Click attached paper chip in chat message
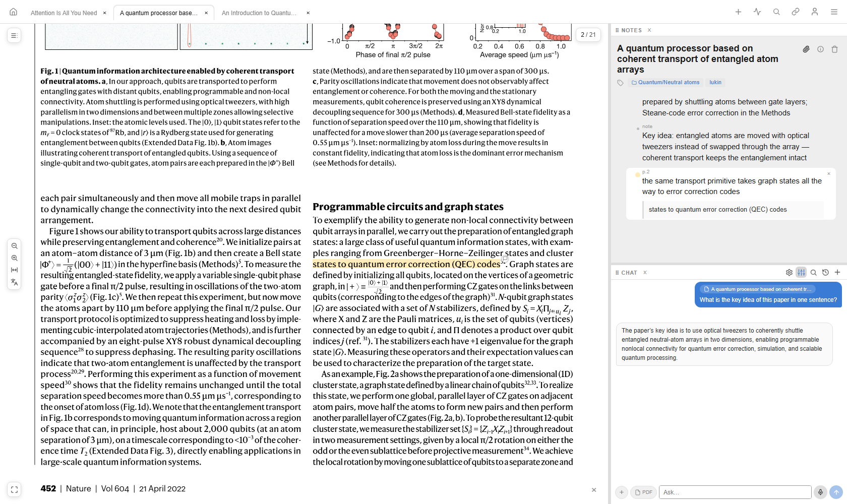 tap(758, 289)
